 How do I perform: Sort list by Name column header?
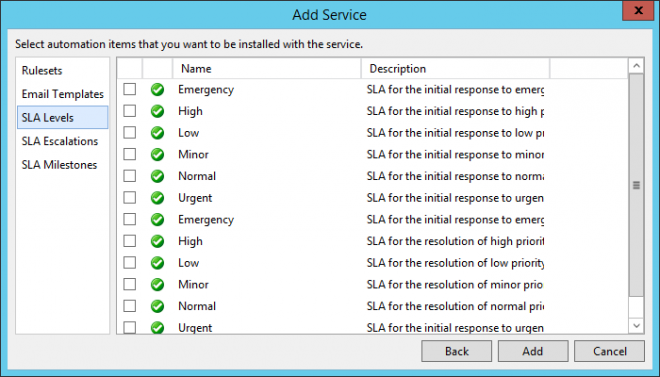coord(267,69)
